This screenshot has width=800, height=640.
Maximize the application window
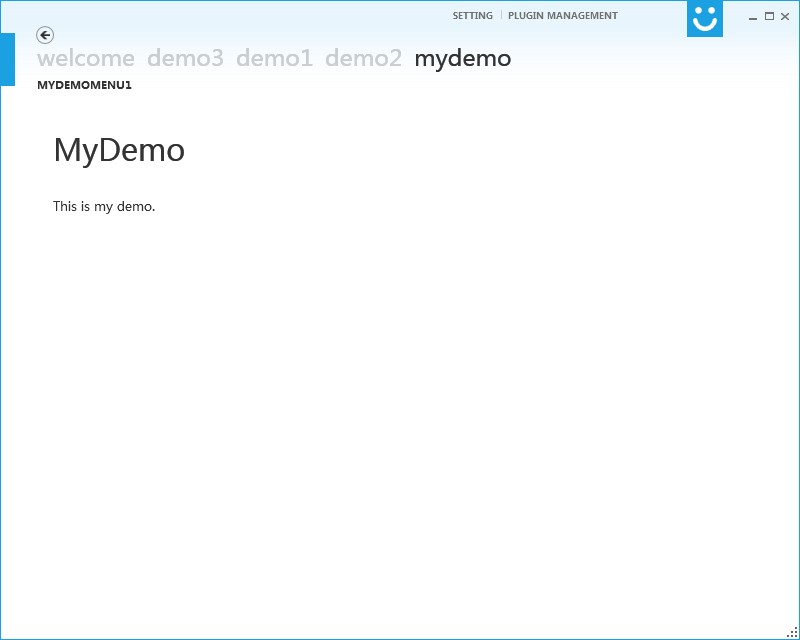pyautogui.click(x=769, y=16)
